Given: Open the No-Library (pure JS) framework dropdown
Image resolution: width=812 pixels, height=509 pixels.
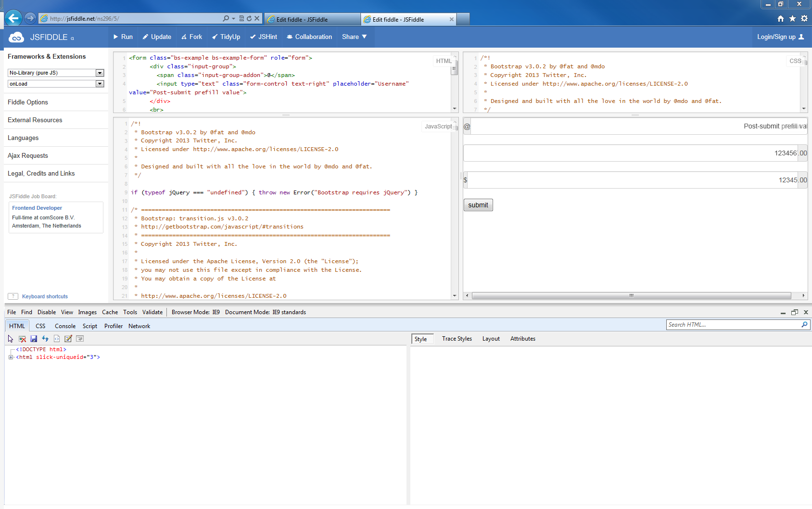Looking at the screenshot, I should [x=56, y=73].
